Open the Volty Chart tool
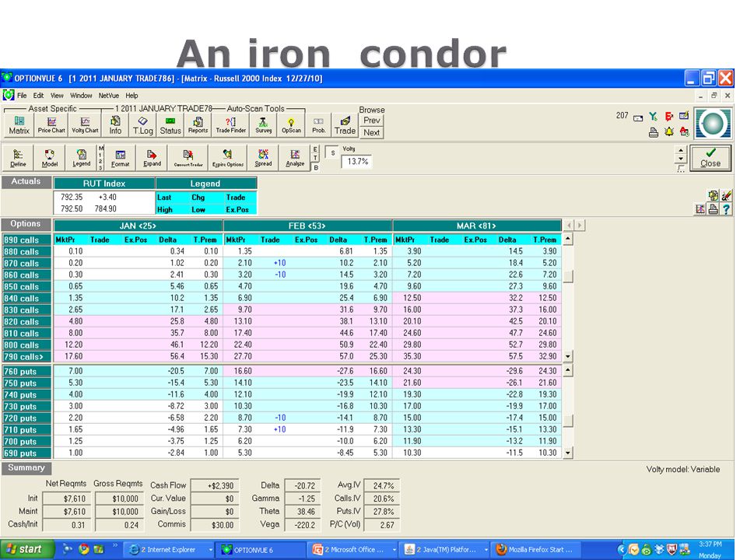747x560 pixels. point(85,125)
